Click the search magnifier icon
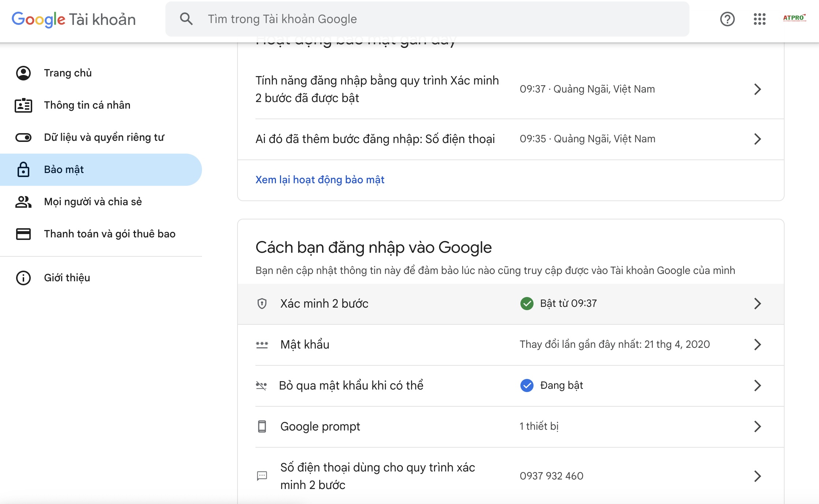This screenshot has width=819, height=504. click(186, 19)
